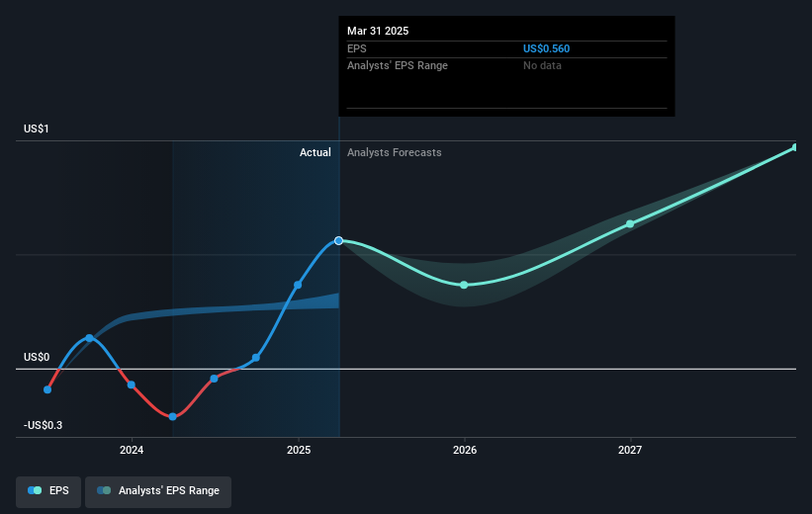812x514 pixels.
Task: Click the US$1 y-axis label
Action: click(37, 128)
